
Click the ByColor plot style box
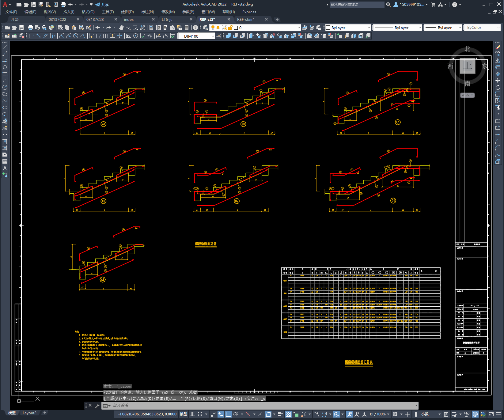pyautogui.click(x=482, y=28)
